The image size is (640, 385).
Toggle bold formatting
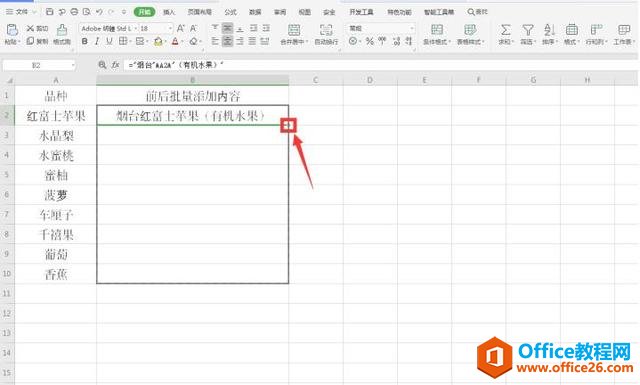click(x=84, y=41)
